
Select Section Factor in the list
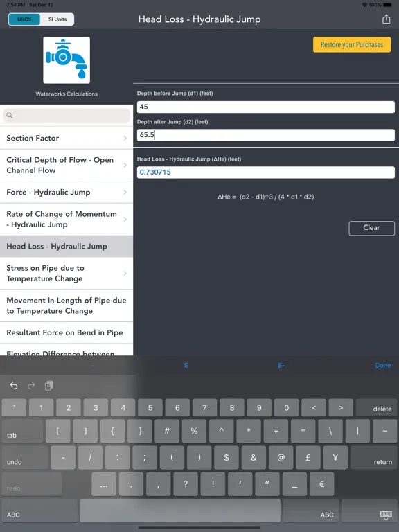[66, 138]
